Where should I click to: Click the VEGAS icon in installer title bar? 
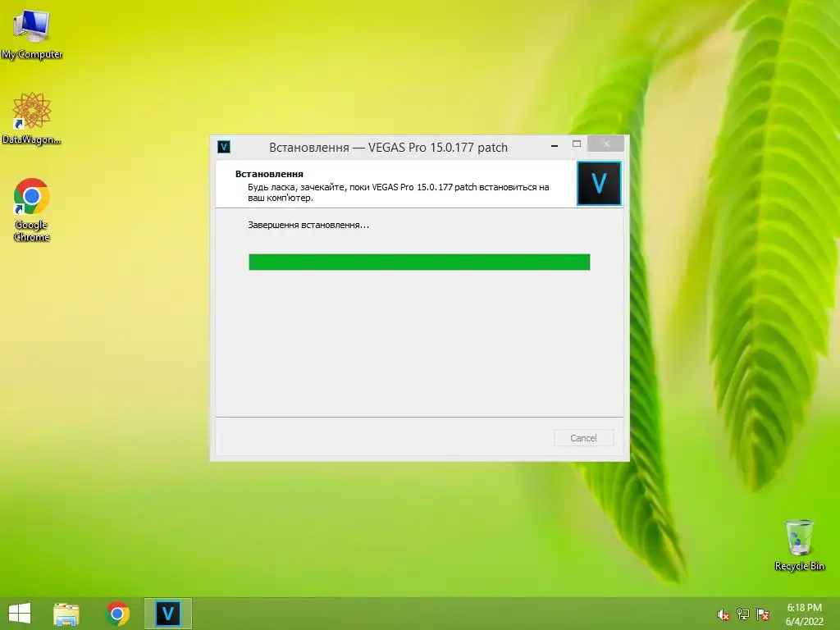[x=224, y=146]
